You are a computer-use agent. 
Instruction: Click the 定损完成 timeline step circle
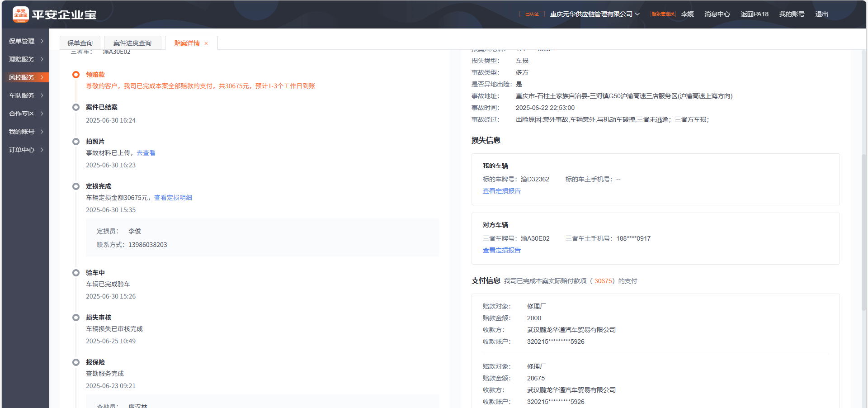(76, 186)
